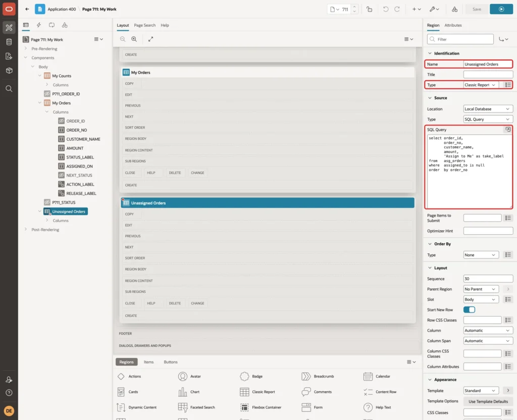Image resolution: width=517 pixels, height=420 pixels.
Task: Open the Help tab in center pane
Action: 165,25
